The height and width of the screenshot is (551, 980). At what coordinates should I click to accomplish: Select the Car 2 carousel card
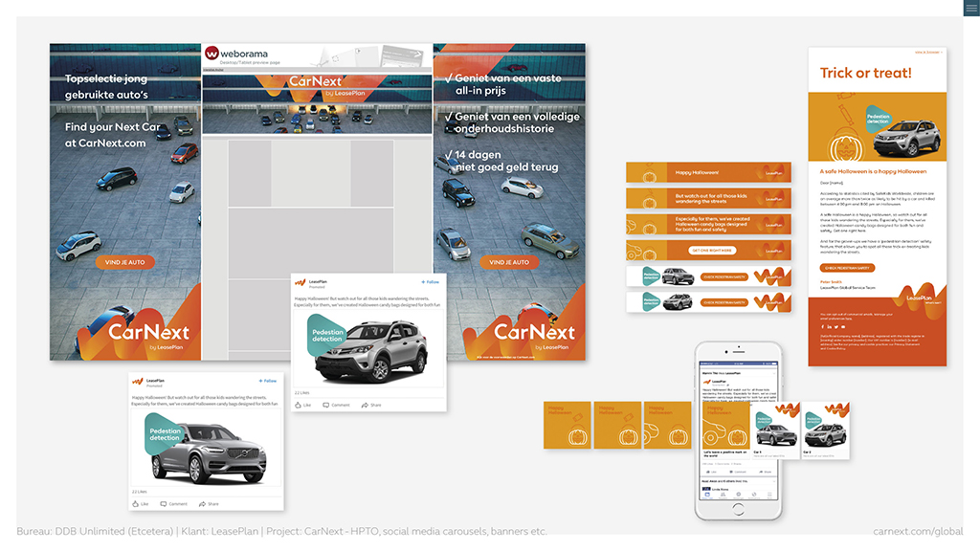click(x=826, y=430)
